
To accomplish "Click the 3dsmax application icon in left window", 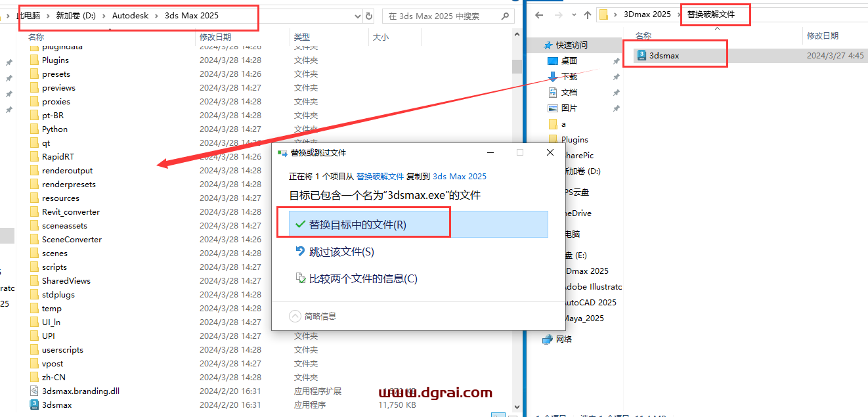I will pos(34,405).
